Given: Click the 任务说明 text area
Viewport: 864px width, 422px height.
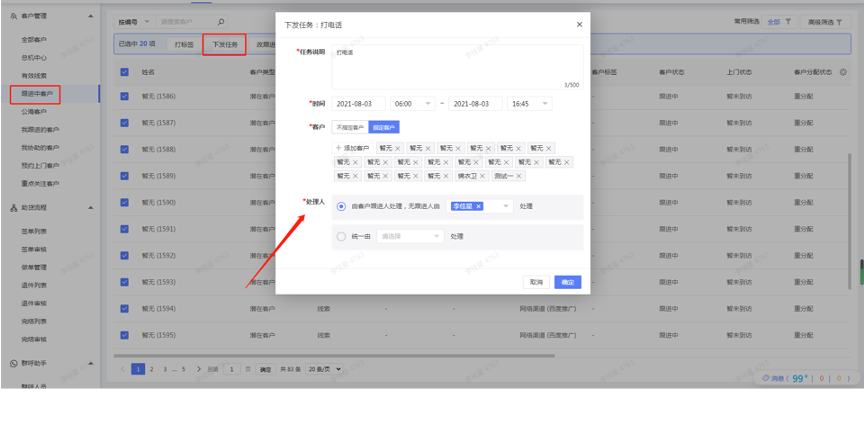Looking at the screenshot, I should tap(457, 67).
